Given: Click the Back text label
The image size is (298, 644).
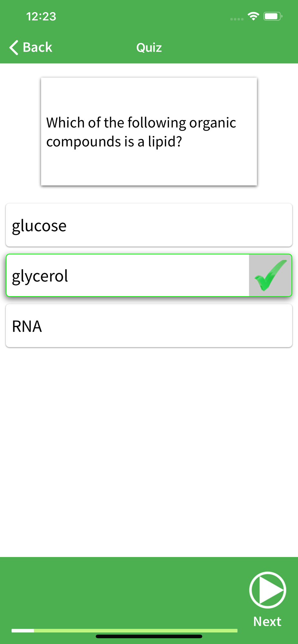Looking at the screenshot, I should [x=37, y=47].
